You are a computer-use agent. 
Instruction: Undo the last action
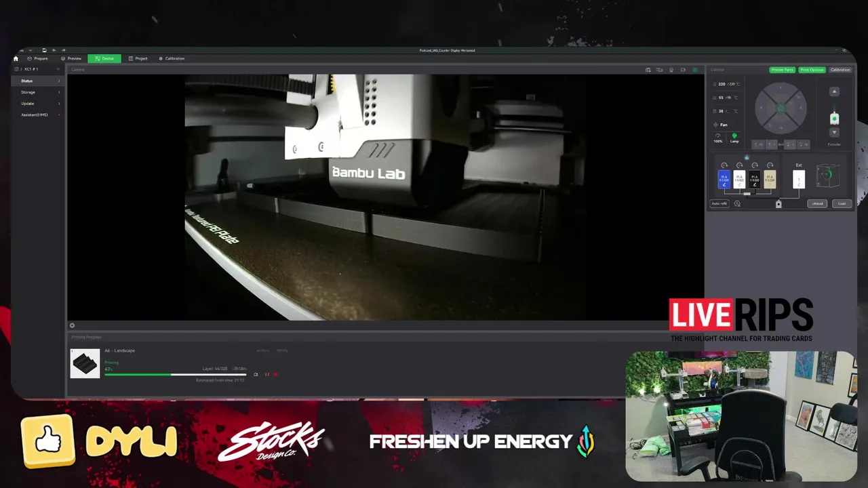(x=54, y=50)
